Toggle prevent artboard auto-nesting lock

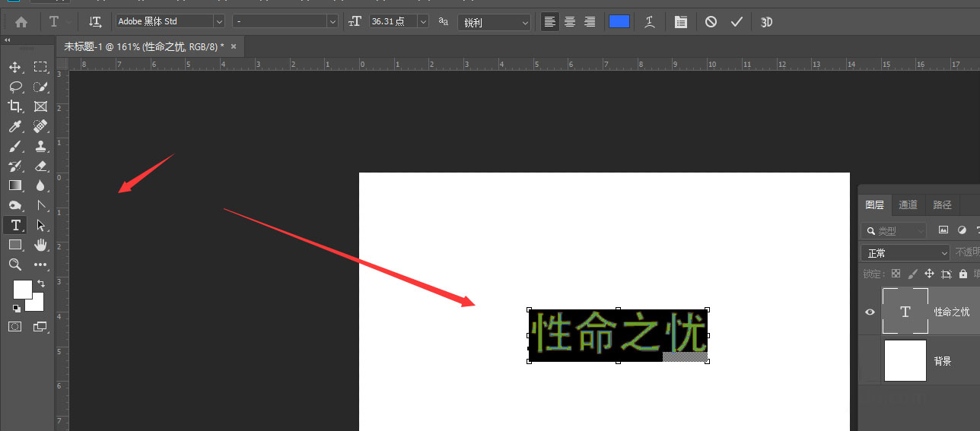tap(947, 274)
